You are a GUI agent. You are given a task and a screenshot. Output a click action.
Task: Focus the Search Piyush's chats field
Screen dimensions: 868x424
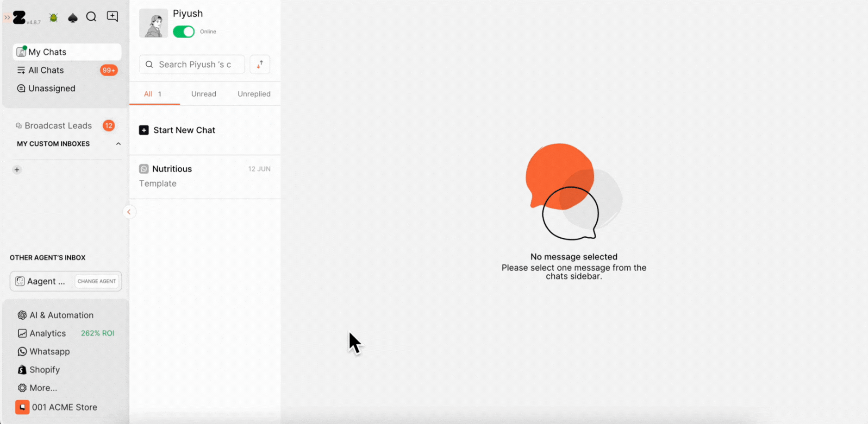pyautogui.click(x=192, y=64)
